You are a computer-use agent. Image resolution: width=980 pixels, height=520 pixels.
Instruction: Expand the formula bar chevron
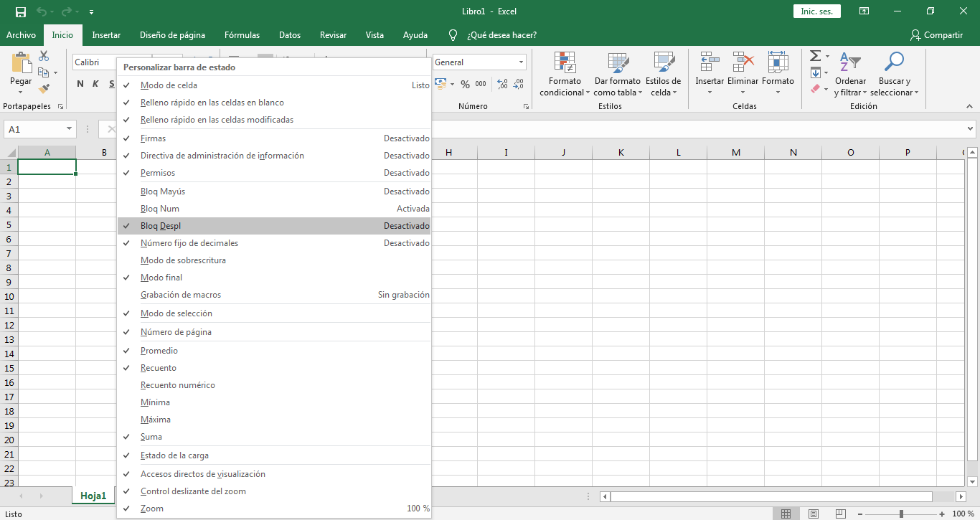tap(970, 129)
